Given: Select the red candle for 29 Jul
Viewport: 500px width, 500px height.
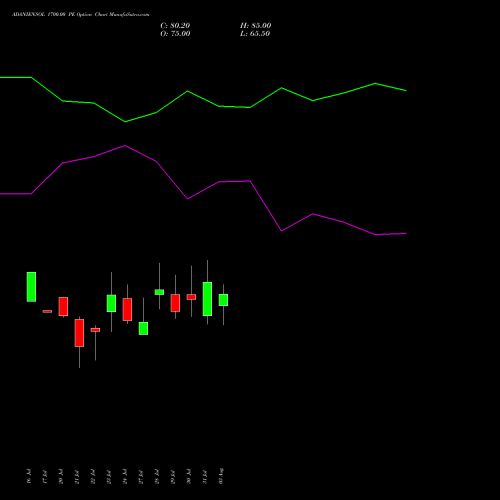Looking at the screenshot, I should point(175,303).
